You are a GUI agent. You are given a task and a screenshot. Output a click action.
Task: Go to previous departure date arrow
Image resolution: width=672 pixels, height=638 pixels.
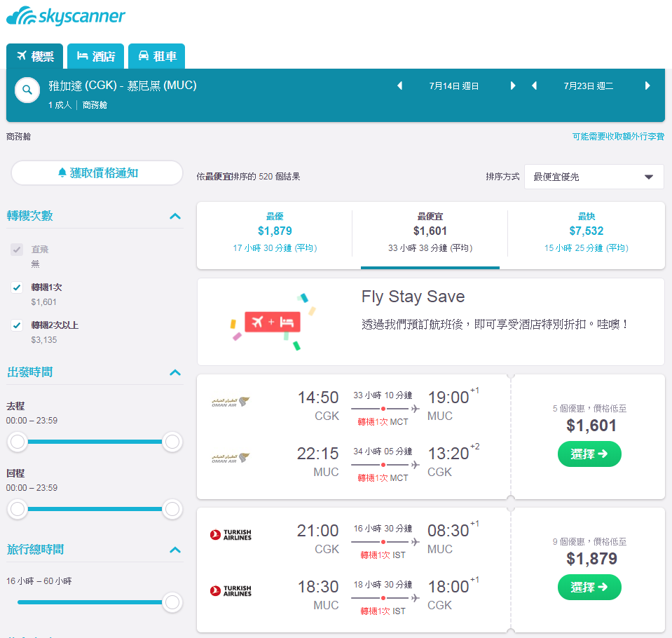pos(399,86)
